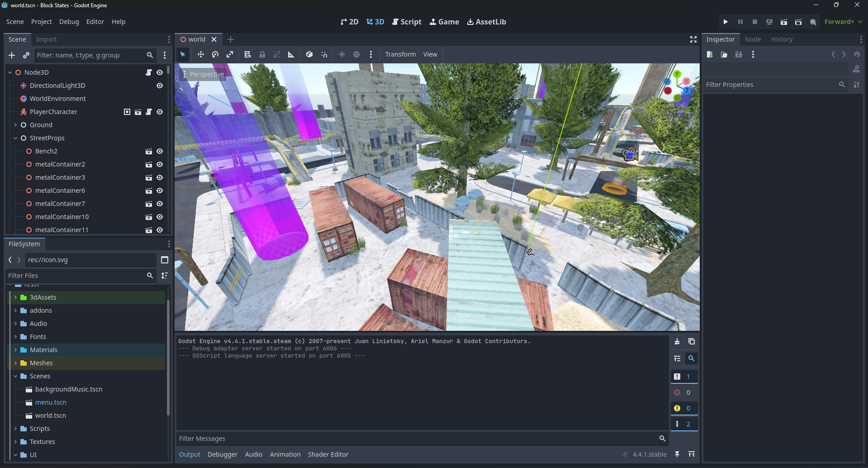Click the ruler mode tool
This screenshot has width=868, height=468.
point(291,54)
